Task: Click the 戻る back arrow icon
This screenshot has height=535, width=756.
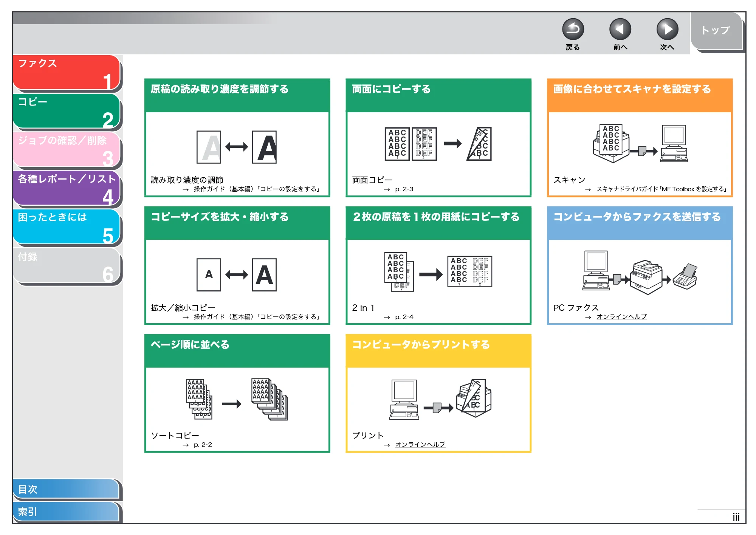Action: (x=573, y=29)
